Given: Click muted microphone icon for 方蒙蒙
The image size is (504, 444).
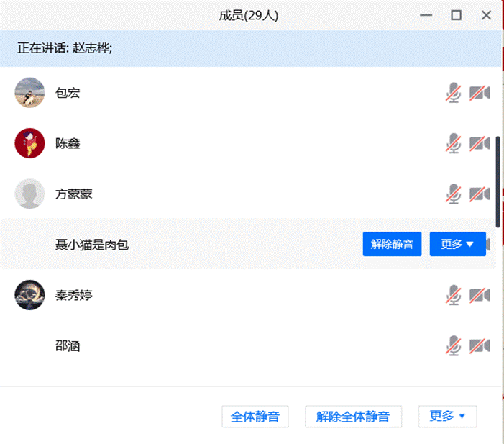Looking at the screenshot, I should 453,194.
